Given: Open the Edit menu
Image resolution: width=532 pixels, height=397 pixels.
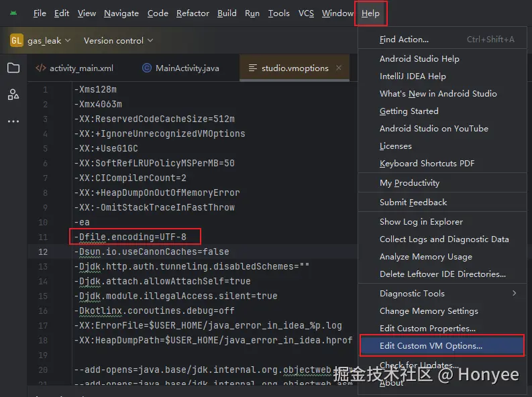Looking at the screenshot, I should 62,13.
